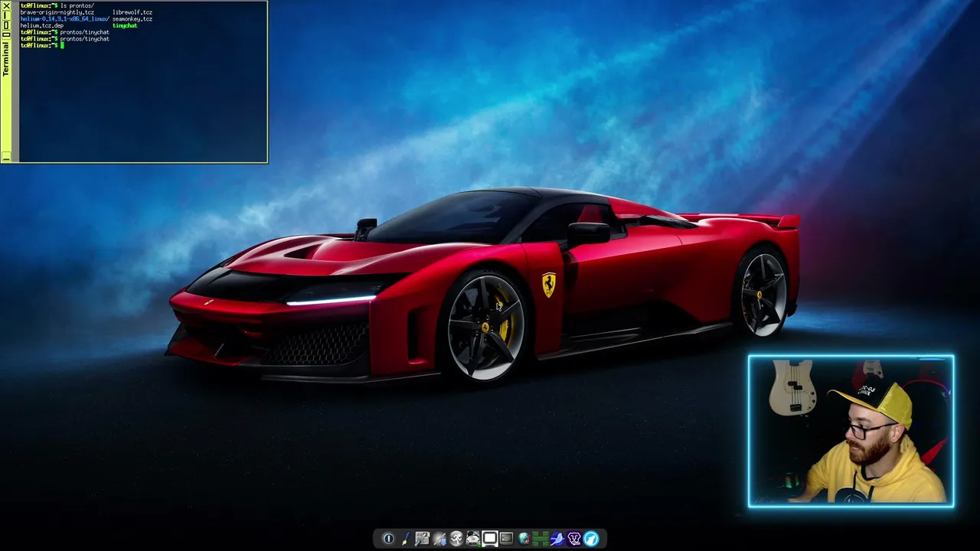Launch the green H-shaped icon in dock

[x=541, y=539]
